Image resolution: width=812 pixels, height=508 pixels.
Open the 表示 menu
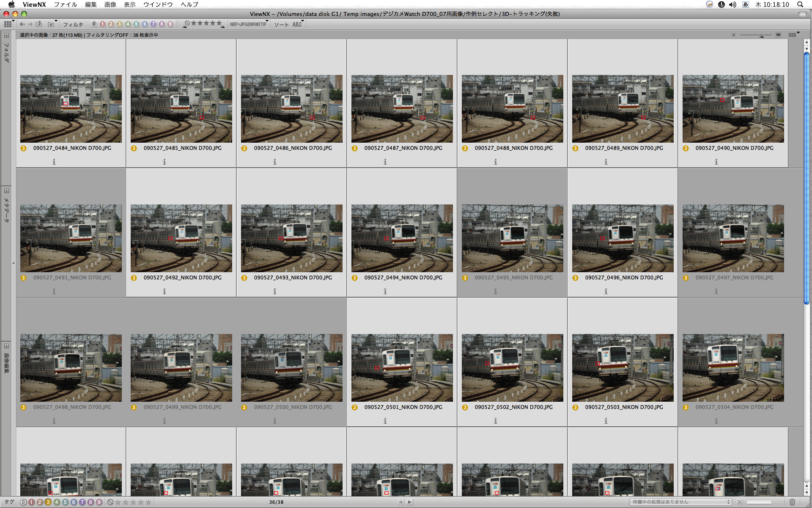click(130, 4)
